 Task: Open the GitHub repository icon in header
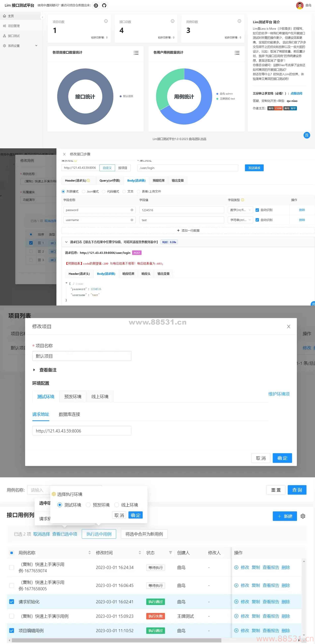pyautogui.click(x=104, y=5)
